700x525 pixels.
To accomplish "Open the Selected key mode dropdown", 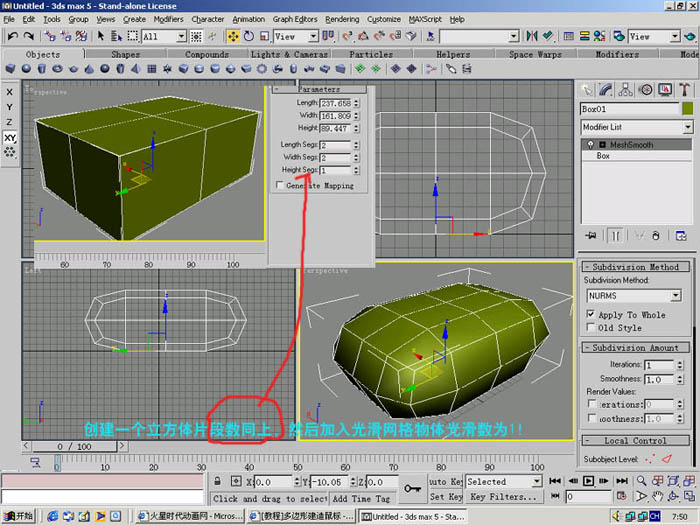I will (504, 481).
